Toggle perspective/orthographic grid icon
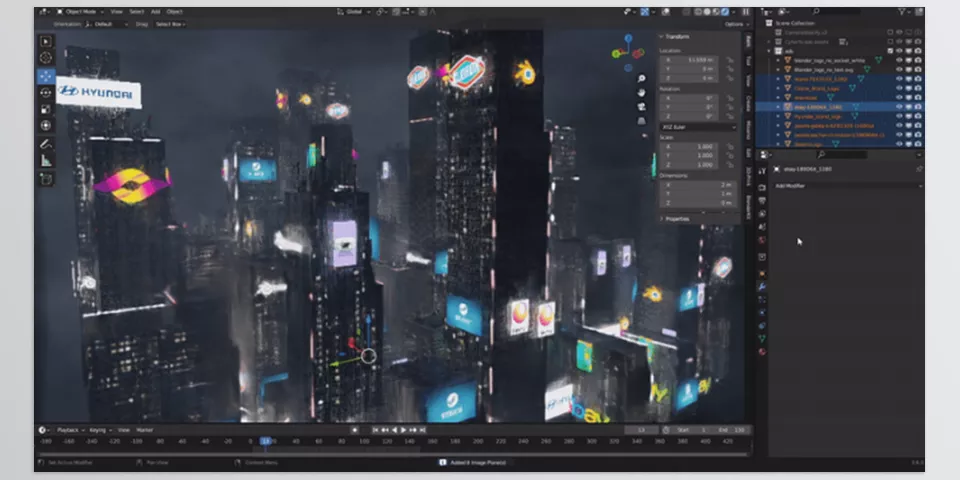 coord(641,121)
